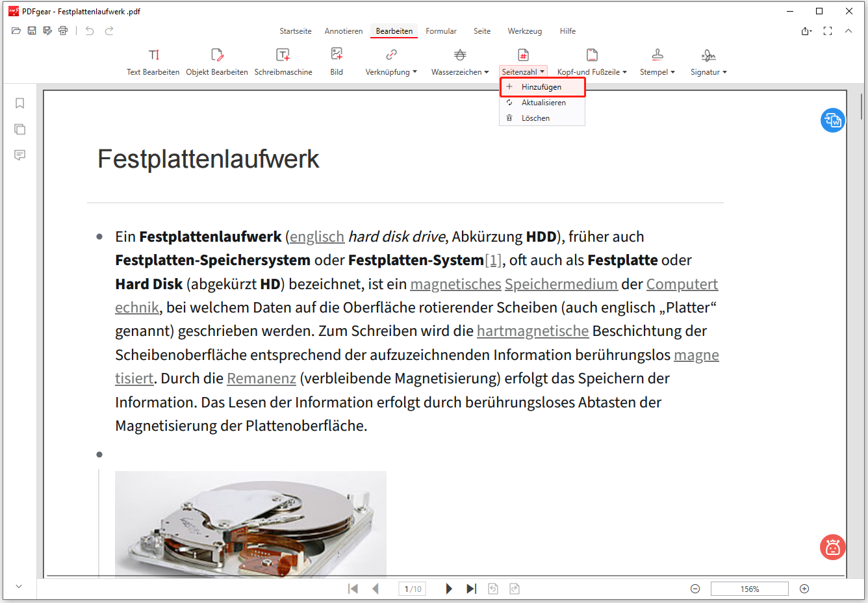Open the Werkzeug menu
868x603 pixels.
point(524,31)
